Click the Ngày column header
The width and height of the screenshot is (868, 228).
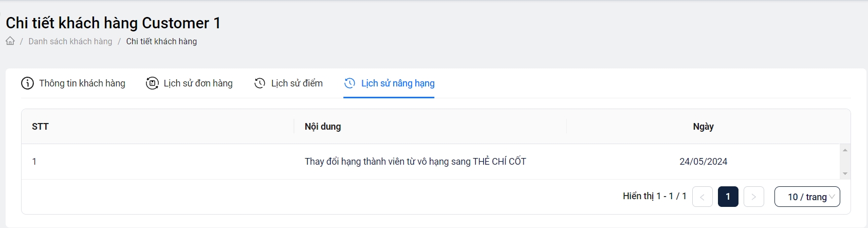pyautogui.click(x=703, y=127)
